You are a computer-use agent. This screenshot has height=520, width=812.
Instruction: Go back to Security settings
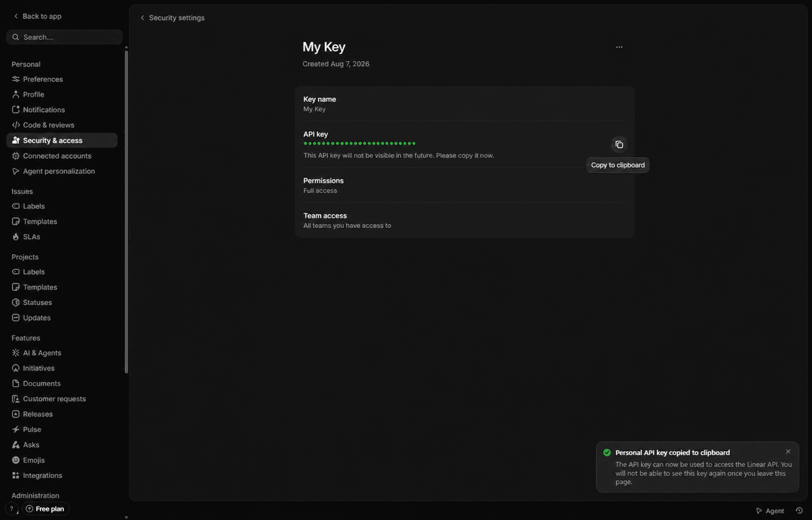pos(172,18)
